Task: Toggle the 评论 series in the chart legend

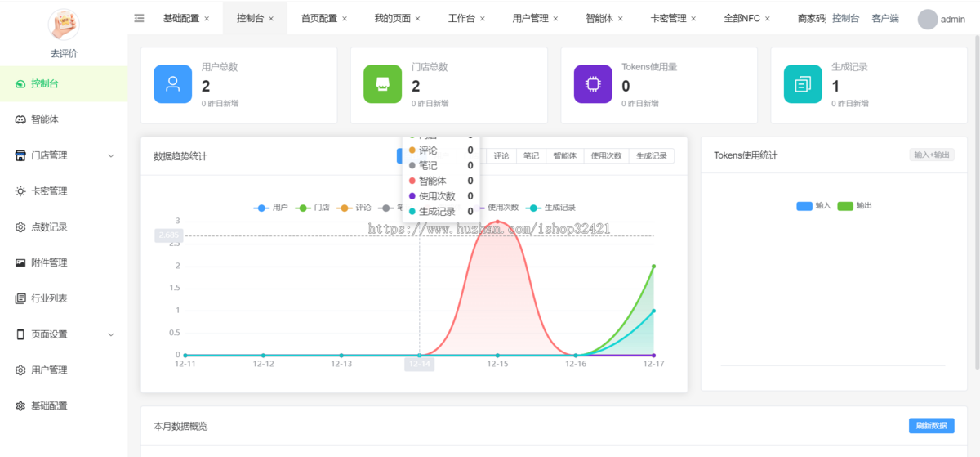Action: click(x=354, y=208)
